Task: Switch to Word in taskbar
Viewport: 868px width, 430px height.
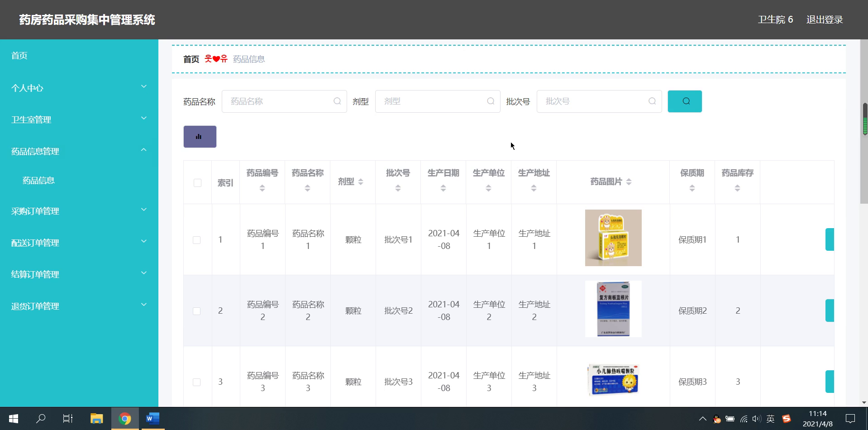Action: (153, 419)
